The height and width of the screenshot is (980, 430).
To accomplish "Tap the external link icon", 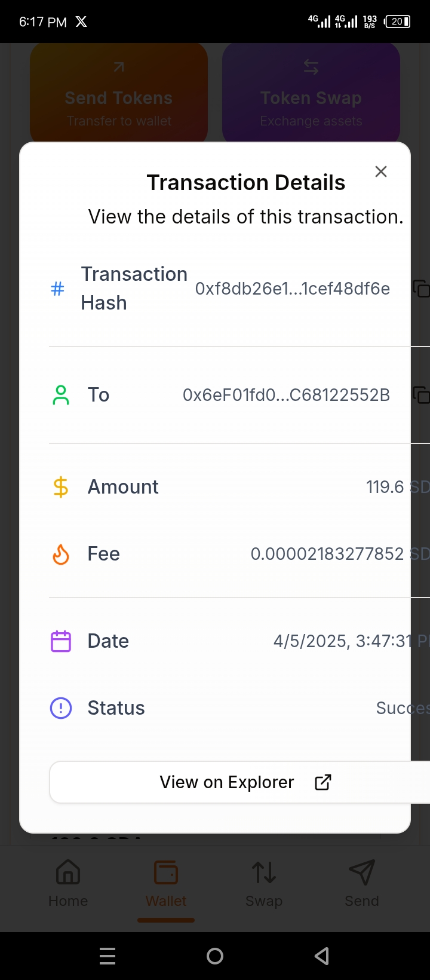I will [x=323, y=782].
